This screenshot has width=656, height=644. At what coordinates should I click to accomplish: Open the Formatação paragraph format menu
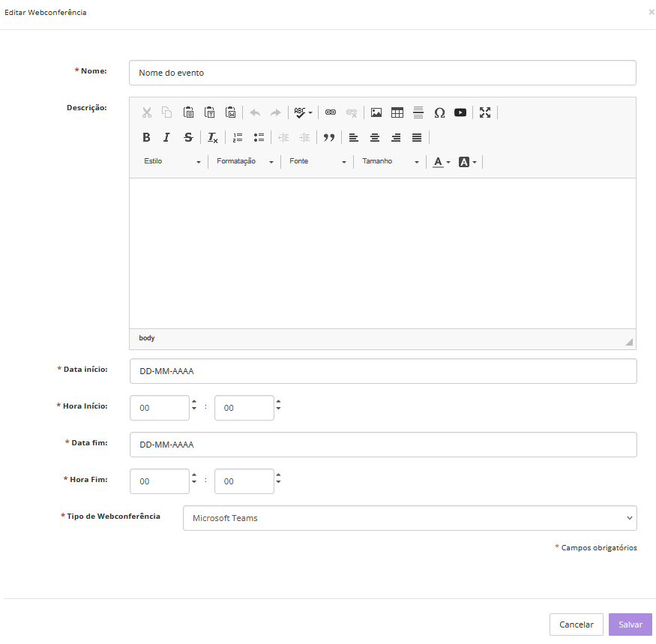[244, 161]
